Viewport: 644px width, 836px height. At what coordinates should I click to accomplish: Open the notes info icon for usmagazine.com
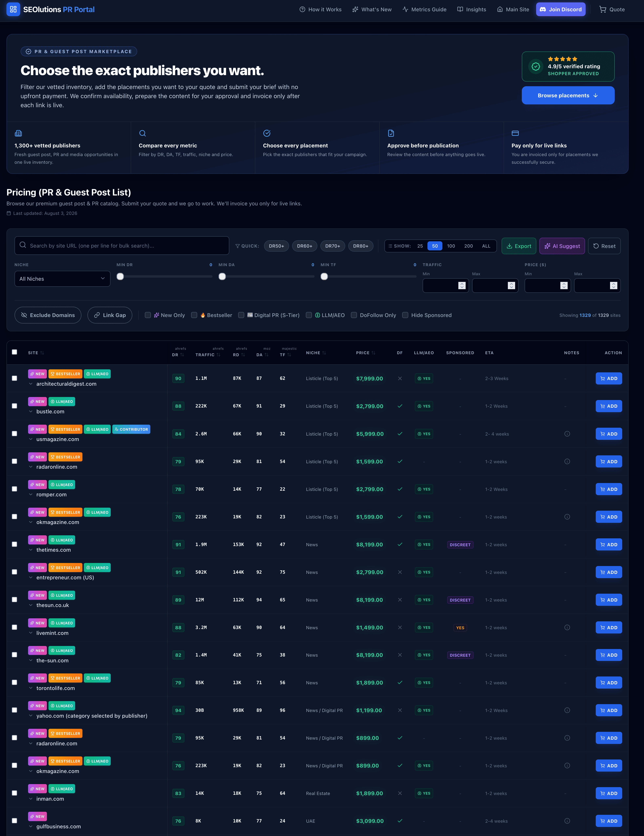pos(567,434)
